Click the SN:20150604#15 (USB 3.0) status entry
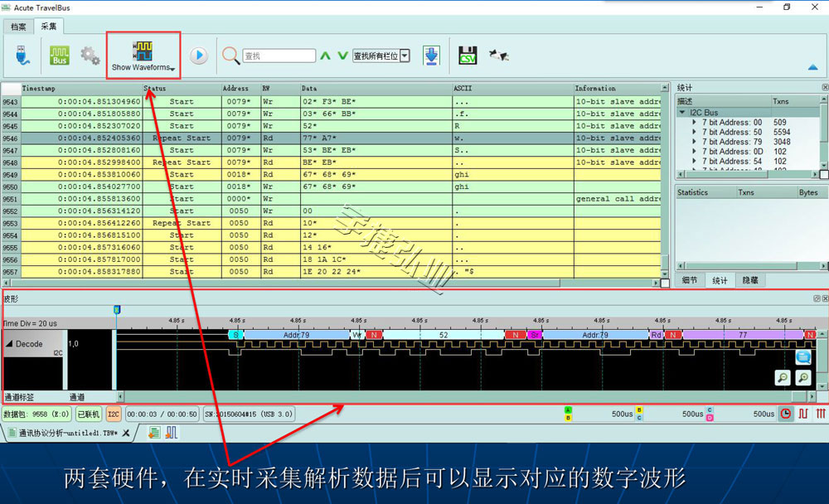Image resolution: width=829 pixels, height=504 pixels. pos(249,414)
